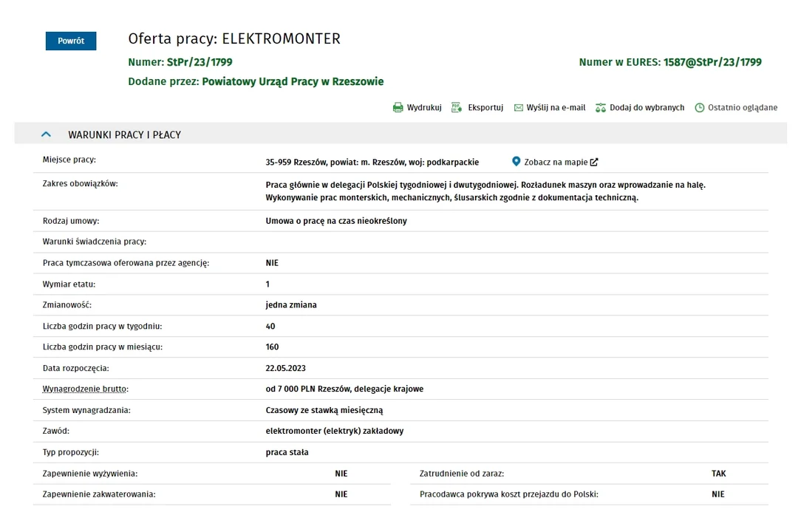The width and height of the screenshot is (801, 532).
Task: Select the Wyślij na e-mail option
Action: click(x=556, y=107)
